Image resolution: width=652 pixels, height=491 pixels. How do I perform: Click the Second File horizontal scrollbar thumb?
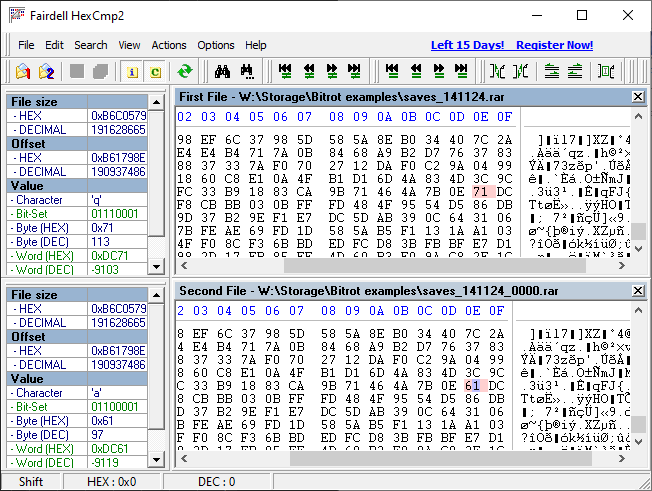tap(440, 459)
